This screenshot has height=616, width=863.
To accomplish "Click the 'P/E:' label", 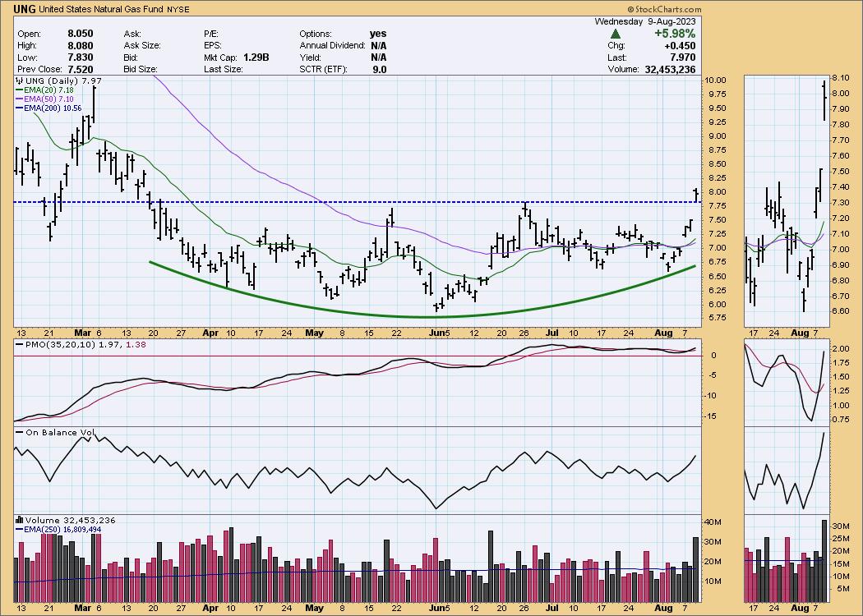I will tap(211, 34).
